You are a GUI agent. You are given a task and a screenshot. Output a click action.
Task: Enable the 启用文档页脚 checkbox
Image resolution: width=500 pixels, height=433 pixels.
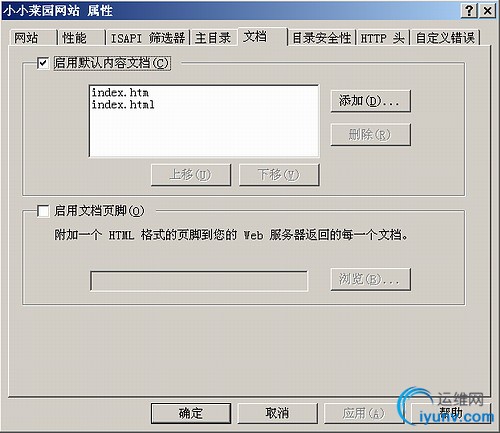point(43,211)
